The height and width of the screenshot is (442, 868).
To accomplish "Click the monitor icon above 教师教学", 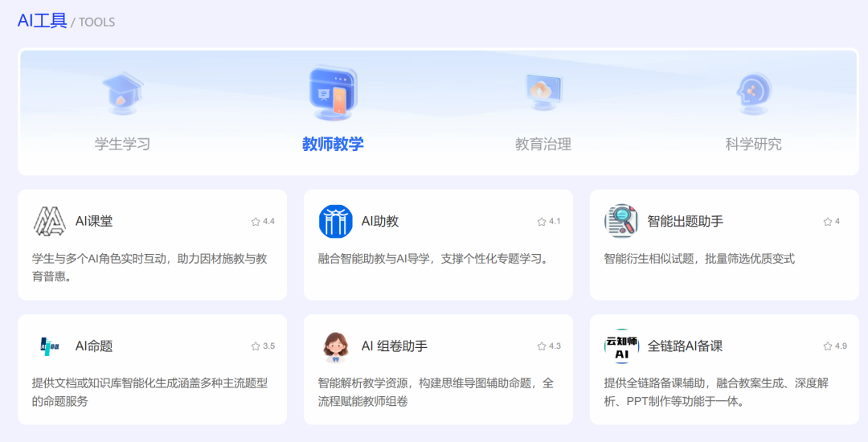I will point(334,93).
